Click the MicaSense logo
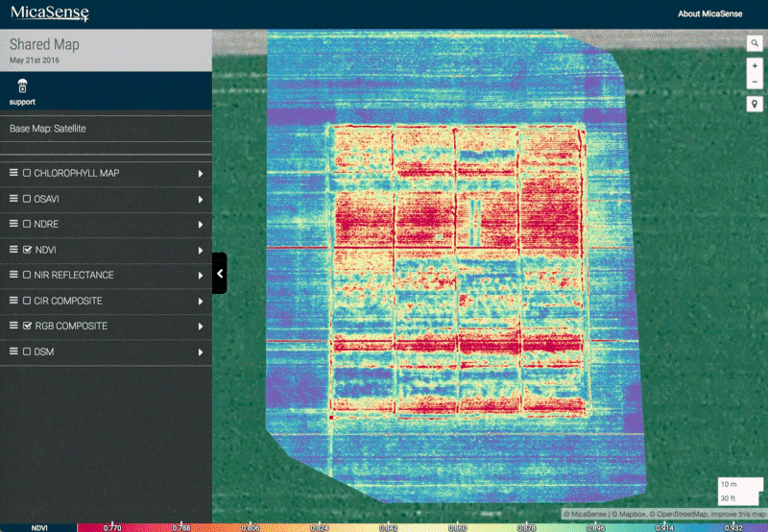The height and width of the screenshot is (532, 768). click(x=50, y=13)
